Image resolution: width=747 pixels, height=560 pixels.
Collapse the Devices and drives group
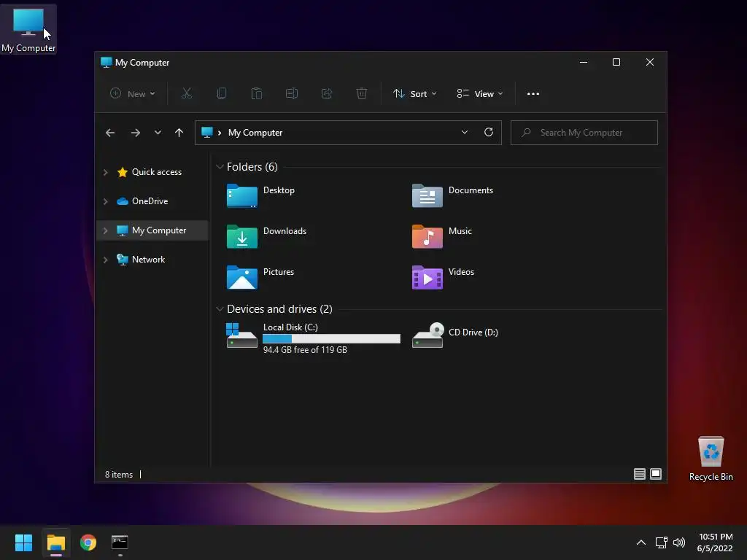[220, 309]
